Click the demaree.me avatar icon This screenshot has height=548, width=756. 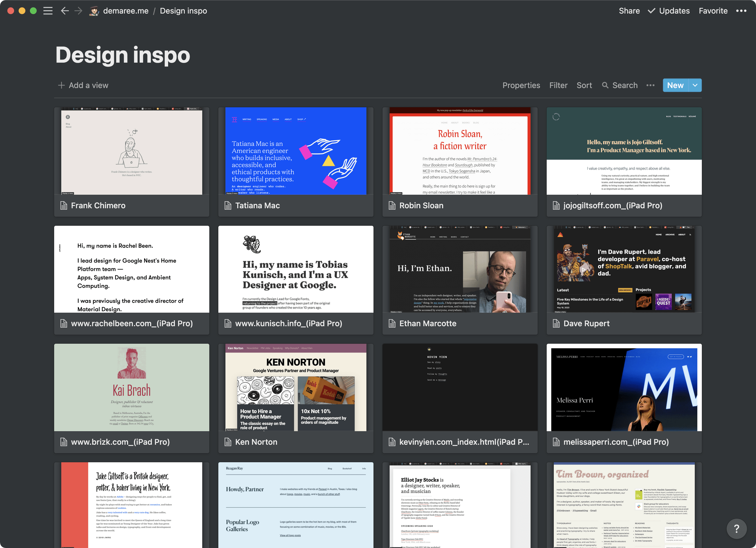click(x=94, y=11)
